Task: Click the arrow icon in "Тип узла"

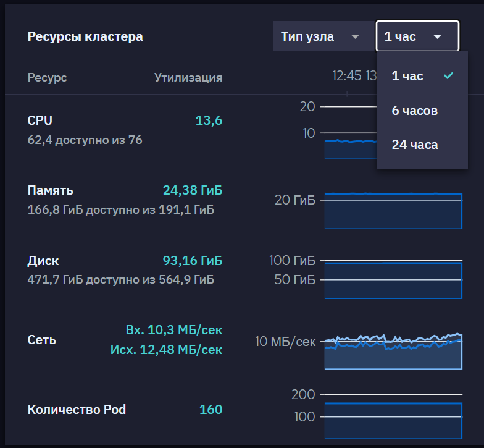Action: pyautogui.click(x=356, y=37)
